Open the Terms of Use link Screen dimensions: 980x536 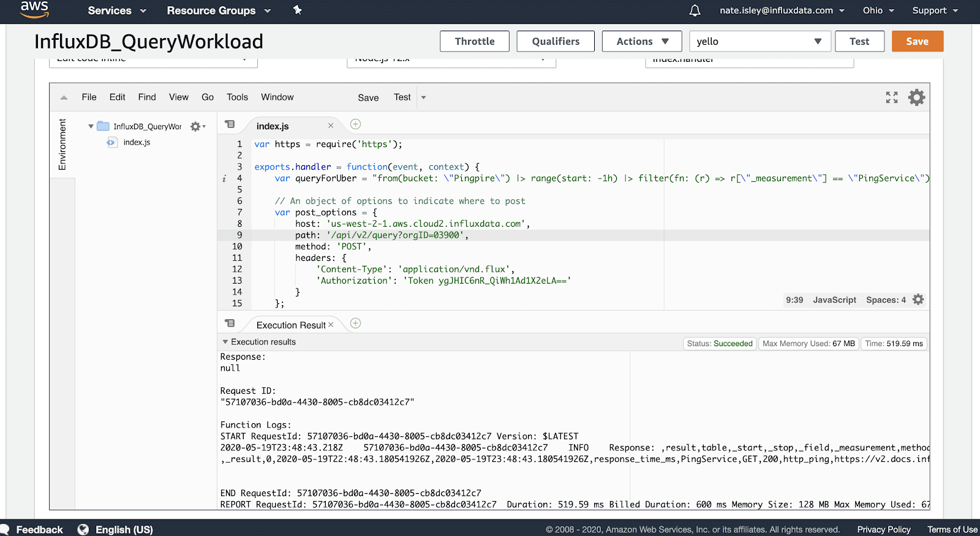tap(952, 529)
